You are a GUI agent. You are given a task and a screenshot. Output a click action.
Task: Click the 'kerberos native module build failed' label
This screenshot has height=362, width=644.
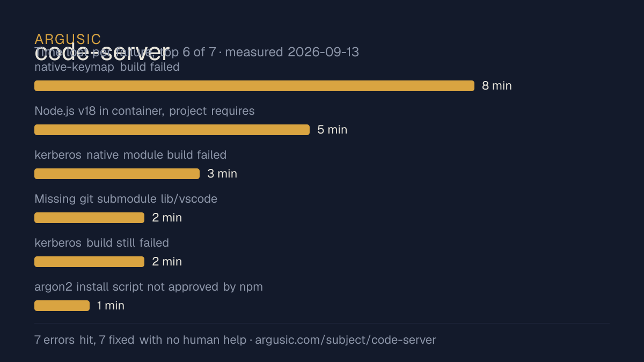pyautogui.click(x=130, y=155)
